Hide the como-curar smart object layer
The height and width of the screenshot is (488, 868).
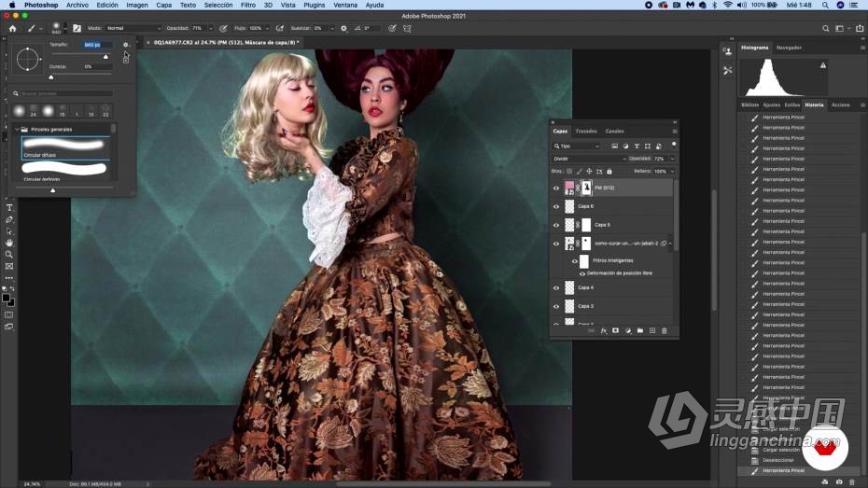click(x=556, y=244)
